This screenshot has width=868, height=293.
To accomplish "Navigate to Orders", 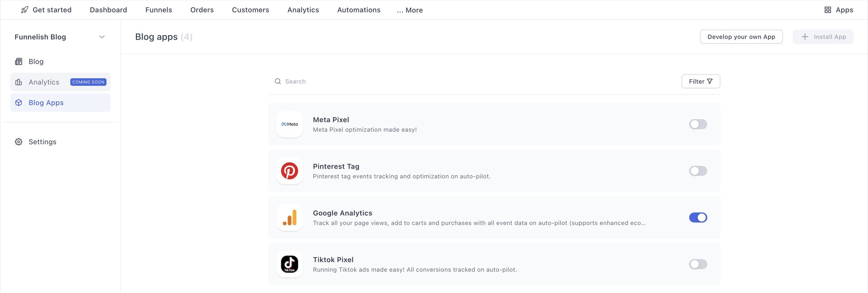I will point(202,10).
